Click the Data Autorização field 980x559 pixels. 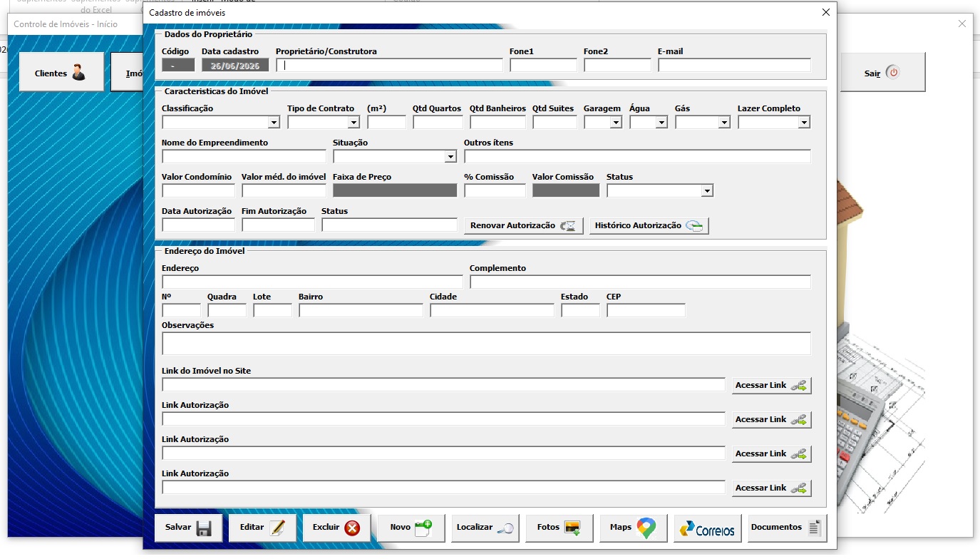(x=198, y=225)
